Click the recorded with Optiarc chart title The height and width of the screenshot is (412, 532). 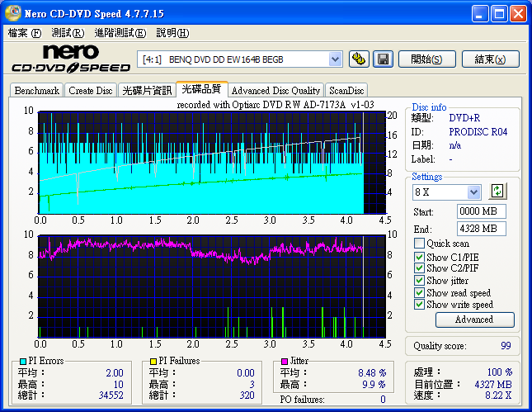pyautogui.click(x=275, y=105)
